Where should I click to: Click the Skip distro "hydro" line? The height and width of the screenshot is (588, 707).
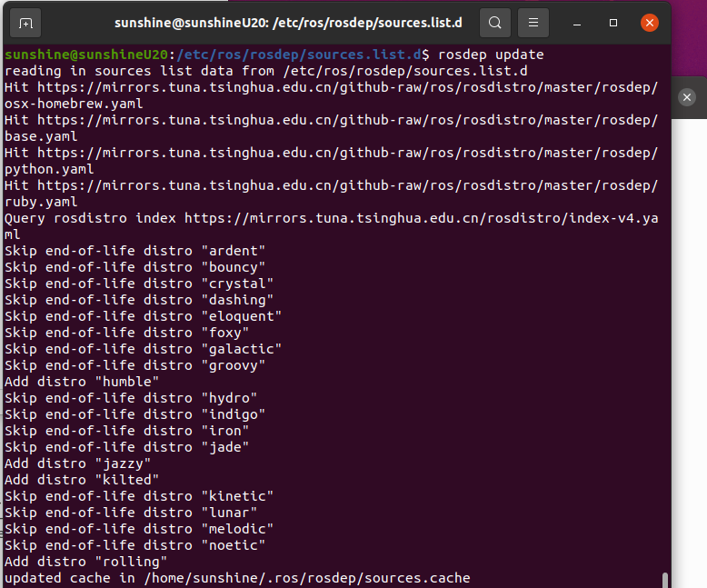click(x=131, y=398)
